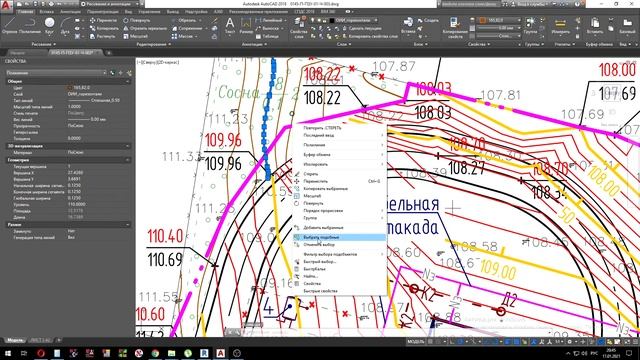
Task: Open the Вид ribbon tab
Action: tap(128, 12)
